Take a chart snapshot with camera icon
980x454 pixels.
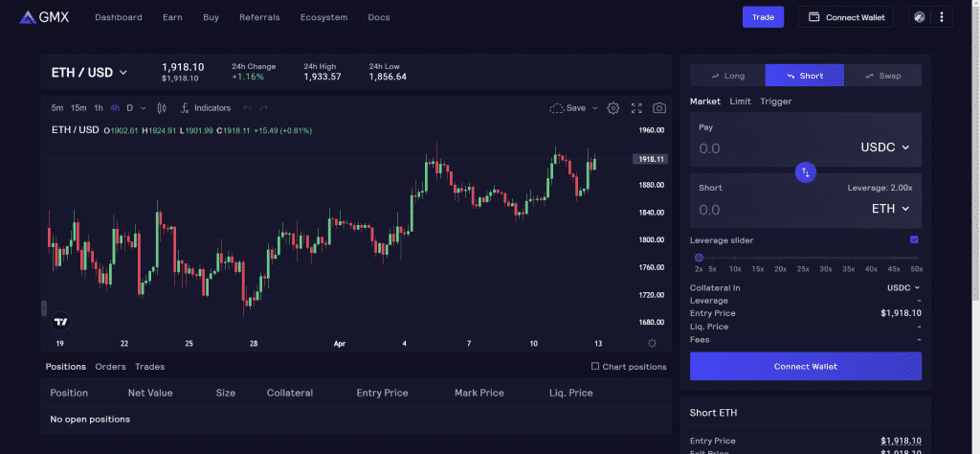[x=659, y=108]
